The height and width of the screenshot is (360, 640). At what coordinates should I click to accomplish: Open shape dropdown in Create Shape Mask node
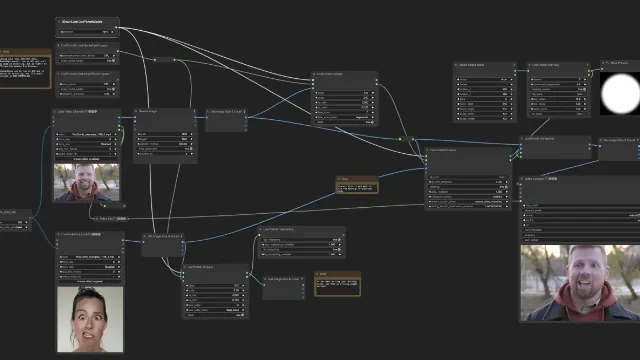point(484,80)
